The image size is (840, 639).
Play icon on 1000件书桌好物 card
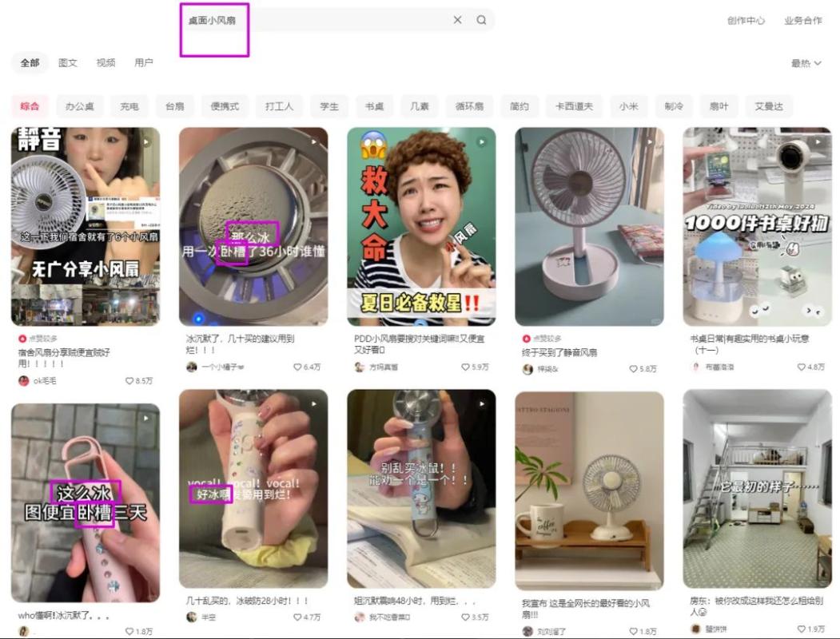[x=818, y=142]
